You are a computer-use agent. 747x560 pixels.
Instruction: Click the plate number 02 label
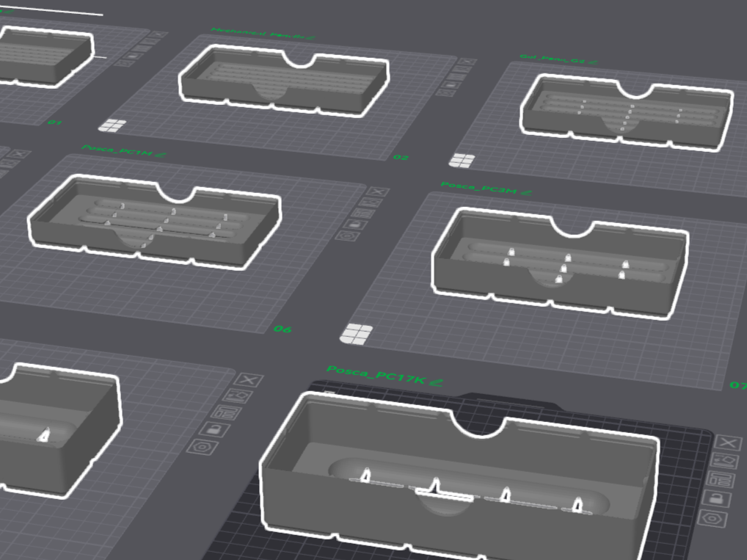[x=401, y=157]
